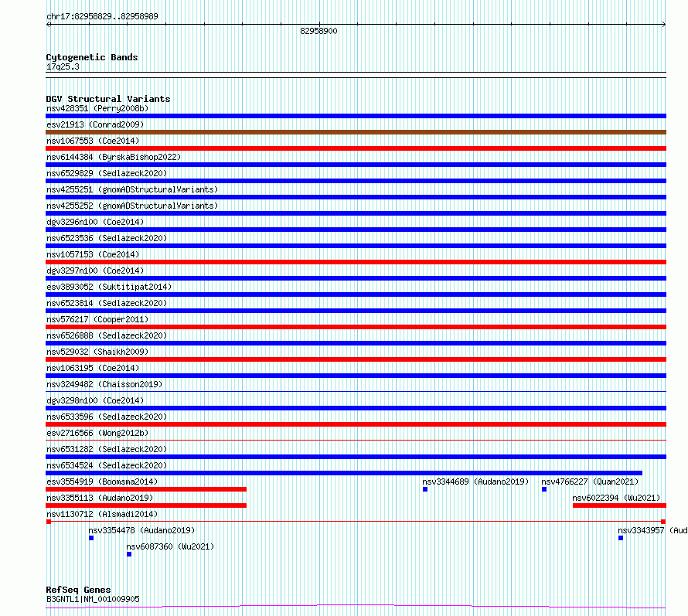688x616 pixels.
Task: Open variant nsv1067553 (Coe2014) label
Action: pyautogui.click(x=93, y=141)
